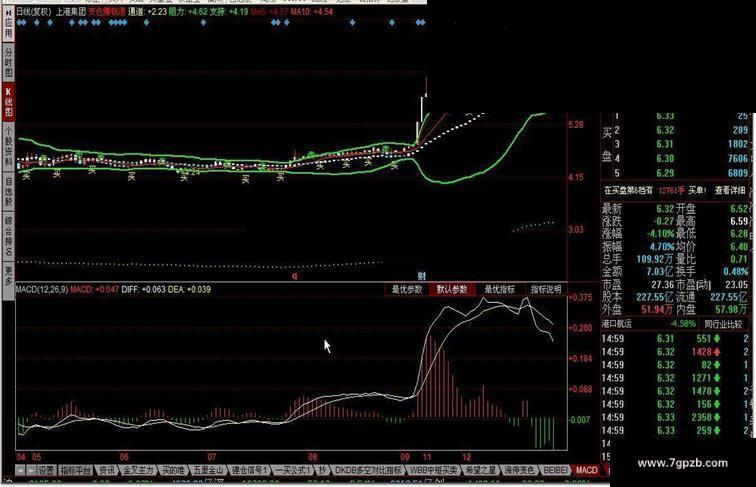Select the MACD indicator tab
Screen dimensions: 756x487
click(x=587, y=470)
